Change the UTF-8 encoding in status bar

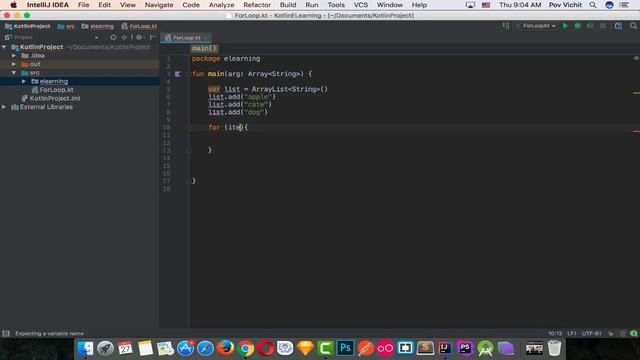[592, 333]
